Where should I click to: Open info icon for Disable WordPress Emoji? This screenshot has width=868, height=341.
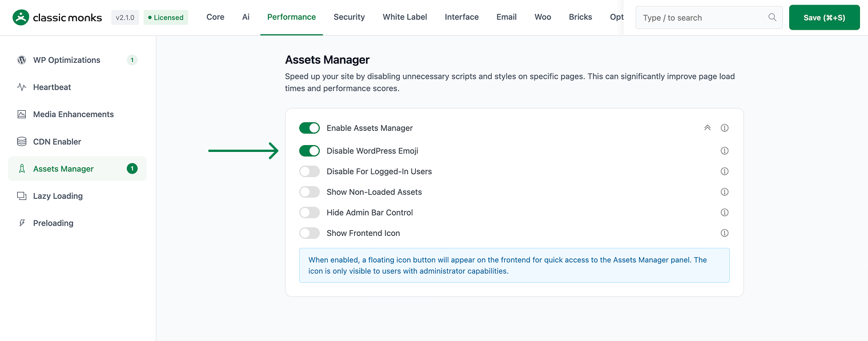coord(725,151)
